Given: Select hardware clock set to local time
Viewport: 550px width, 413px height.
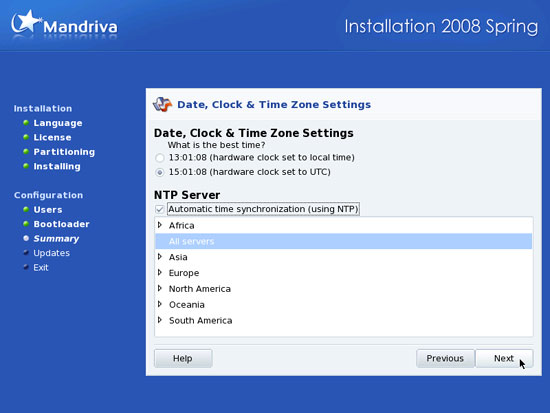Looking at the screenshot, I should (160, 158).
